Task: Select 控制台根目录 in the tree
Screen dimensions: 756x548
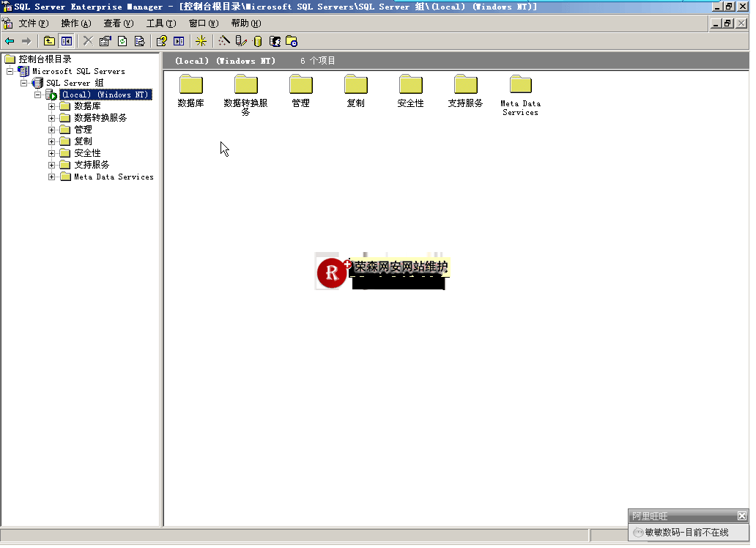Action: (45, 59)
